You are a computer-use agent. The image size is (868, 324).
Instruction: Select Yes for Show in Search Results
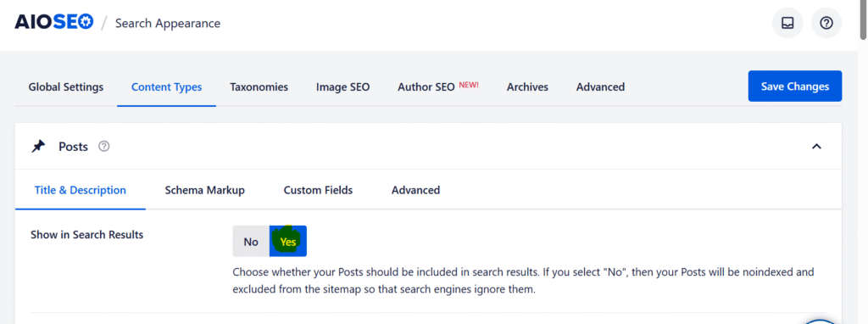pos(288,242)
